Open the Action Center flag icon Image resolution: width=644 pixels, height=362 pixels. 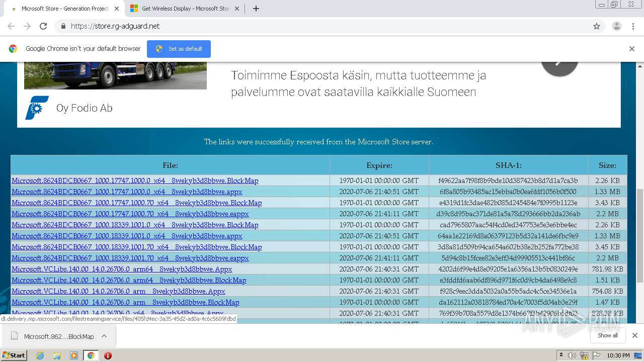point(596,355)
